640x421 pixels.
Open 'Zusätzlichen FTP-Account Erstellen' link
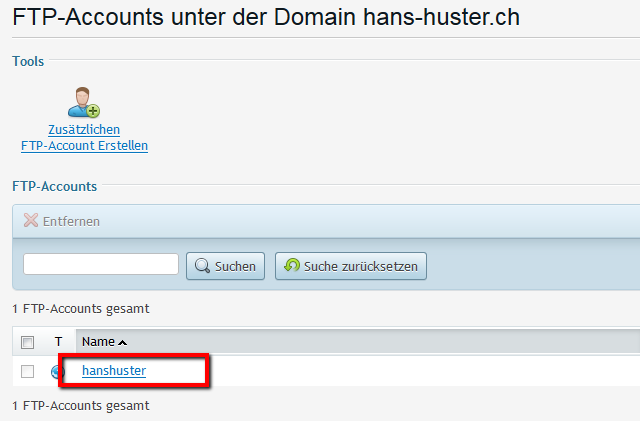pyautogui.click(x=84, y=138)
